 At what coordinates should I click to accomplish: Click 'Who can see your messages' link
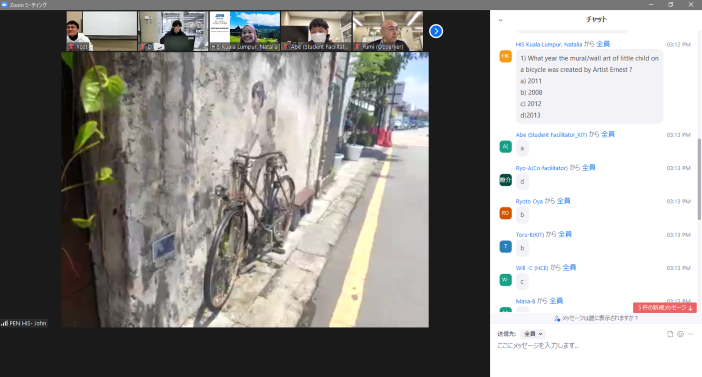point(596,318)
